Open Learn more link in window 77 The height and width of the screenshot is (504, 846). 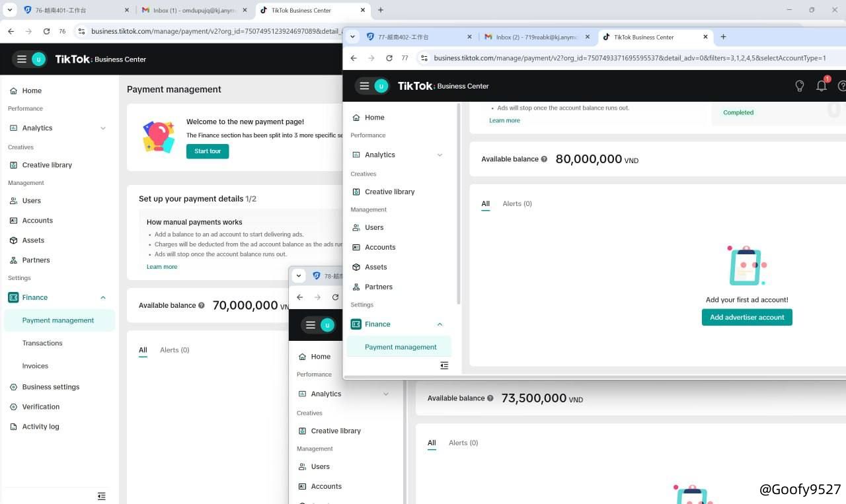coord(504,120)
